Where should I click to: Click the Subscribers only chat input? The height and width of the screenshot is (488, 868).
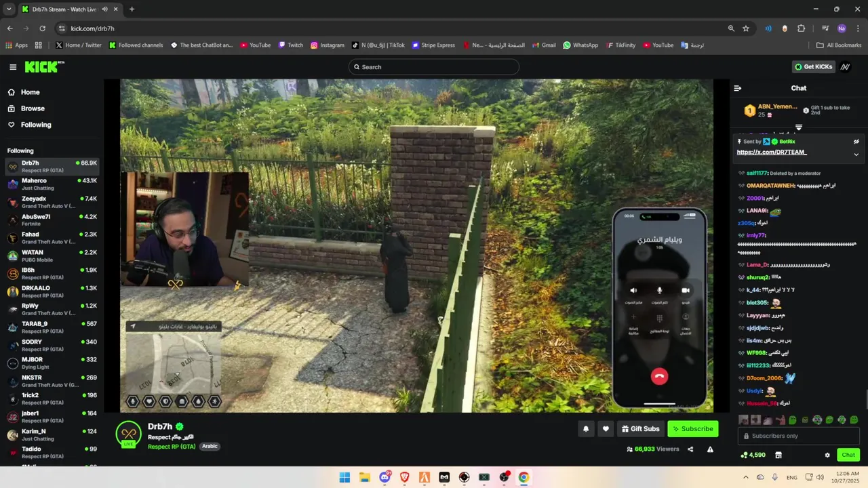pos(798,436)
